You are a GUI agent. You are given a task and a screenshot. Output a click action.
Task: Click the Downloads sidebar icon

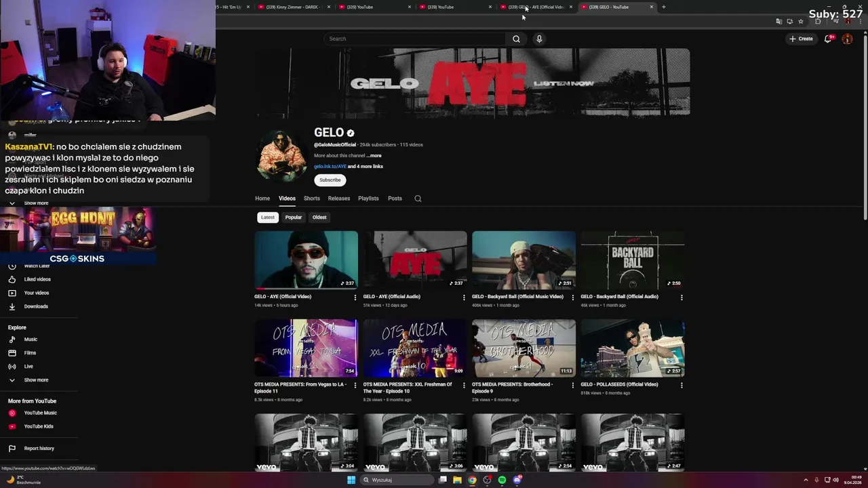click(x=12, y=306)
